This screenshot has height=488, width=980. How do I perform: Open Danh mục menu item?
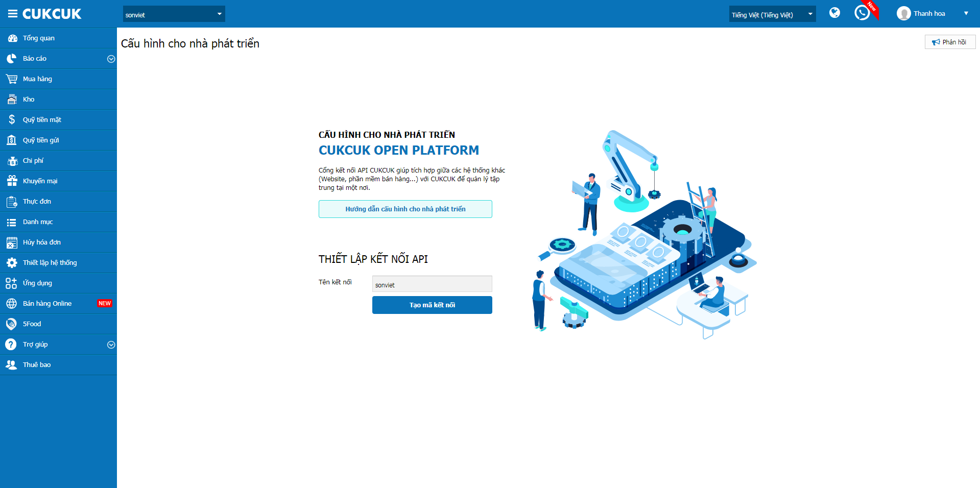pos(58,222)
